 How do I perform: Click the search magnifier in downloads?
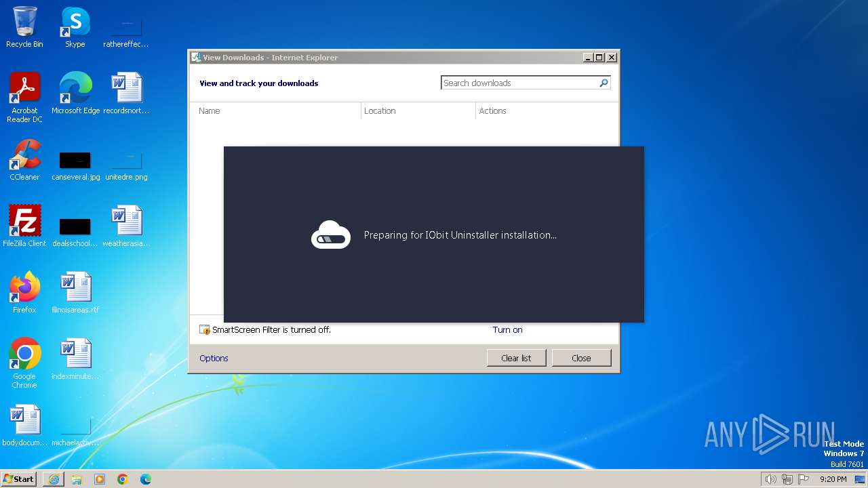point(604,83)
